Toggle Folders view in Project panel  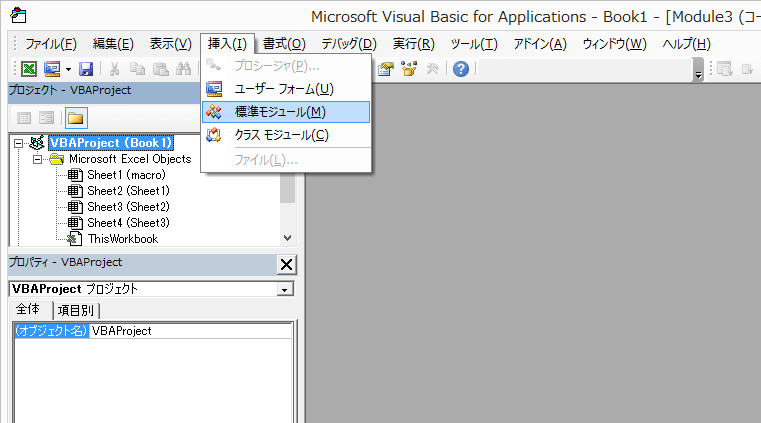click(75, 118)
